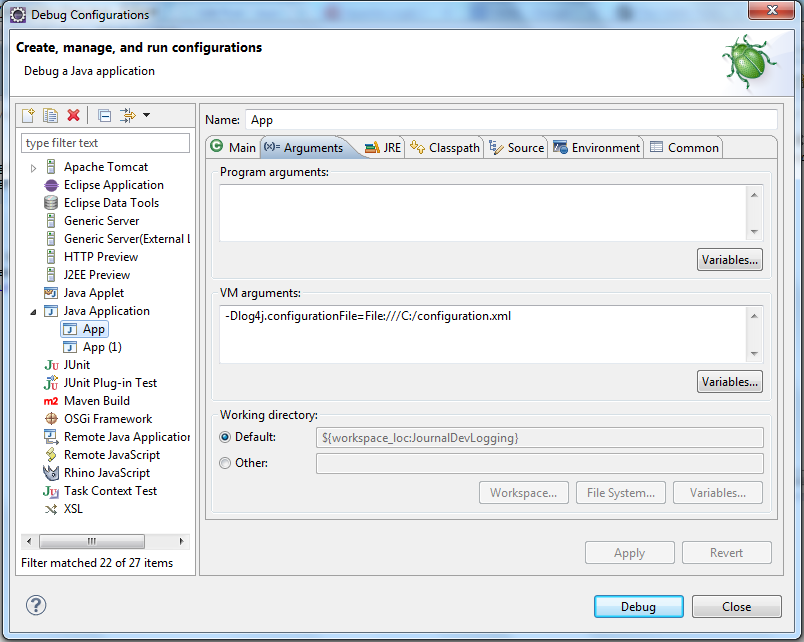Screen dimensions: 804x642
Task: Expand the Apache Tomcat tree node
Action: (x=33, y=168)
